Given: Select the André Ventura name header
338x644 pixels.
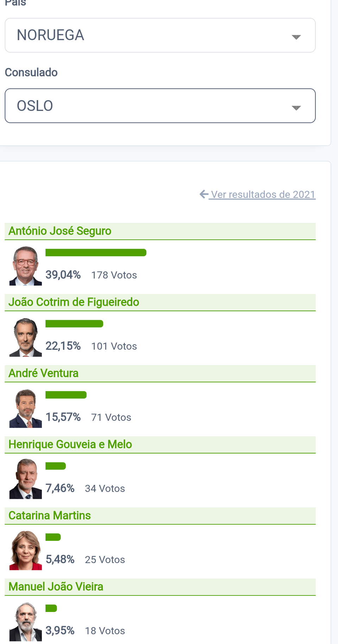Looking at the screenshot, I should [43, 373].
